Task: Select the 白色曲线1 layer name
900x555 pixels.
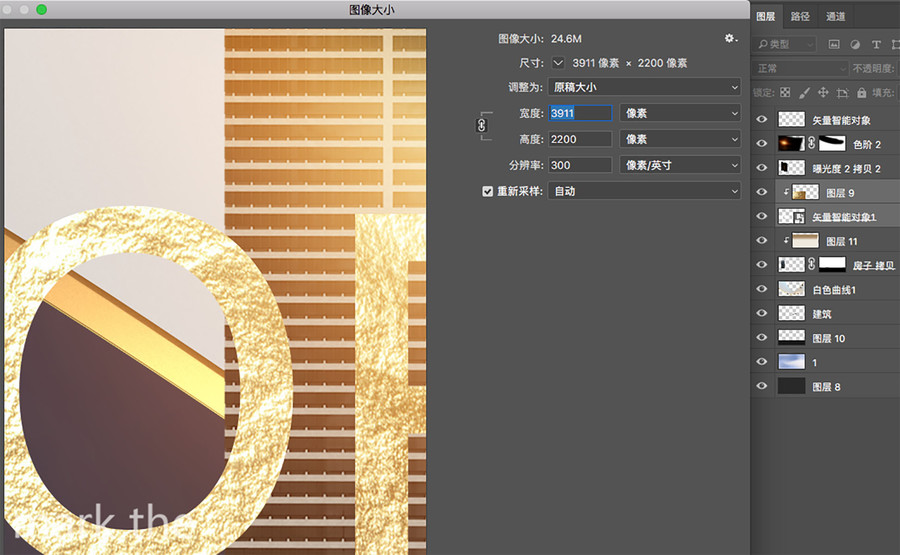Action: pyautogui.click(x=834, y=290)
